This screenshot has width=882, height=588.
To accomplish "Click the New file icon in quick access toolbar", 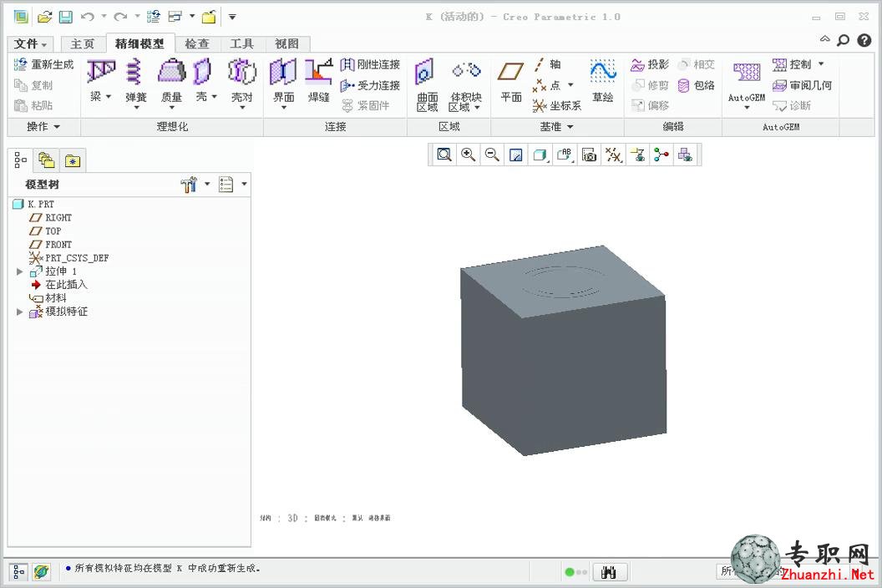I will (21, 17).
